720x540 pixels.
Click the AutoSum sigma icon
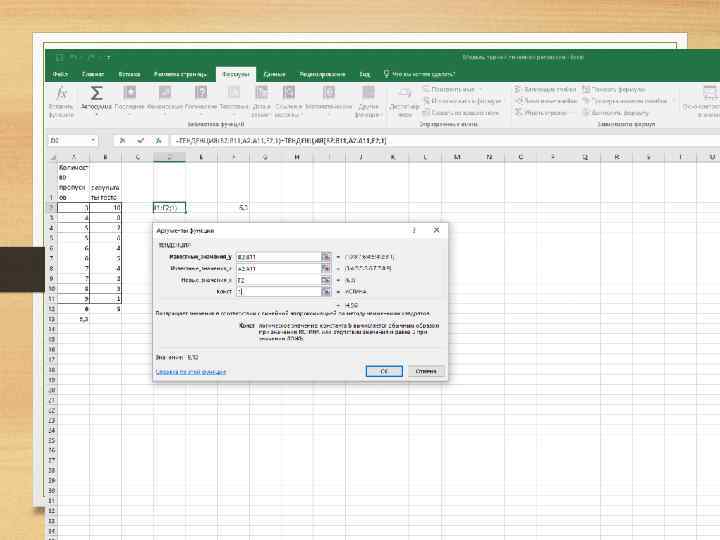(x=96, y=93)
